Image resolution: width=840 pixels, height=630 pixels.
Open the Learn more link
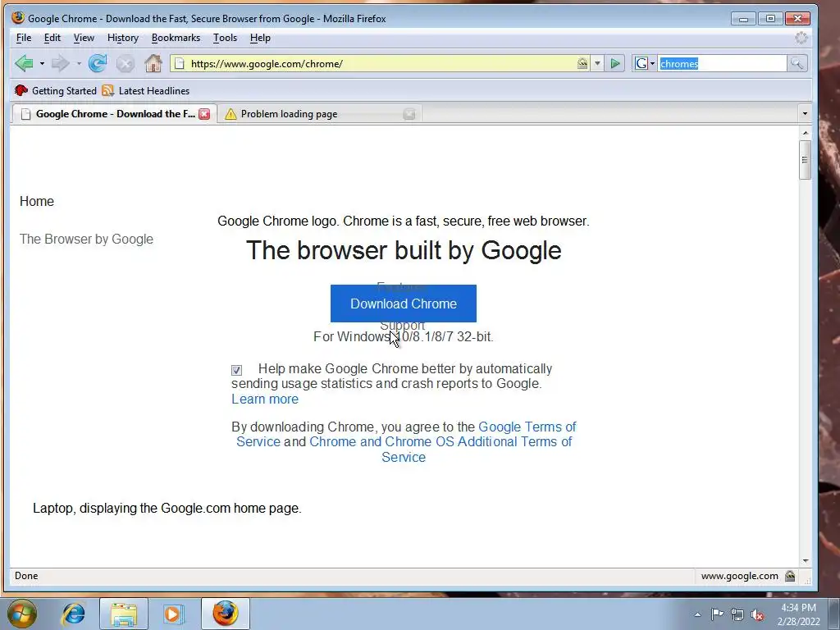pyautogui.click(x=265, y=399)
